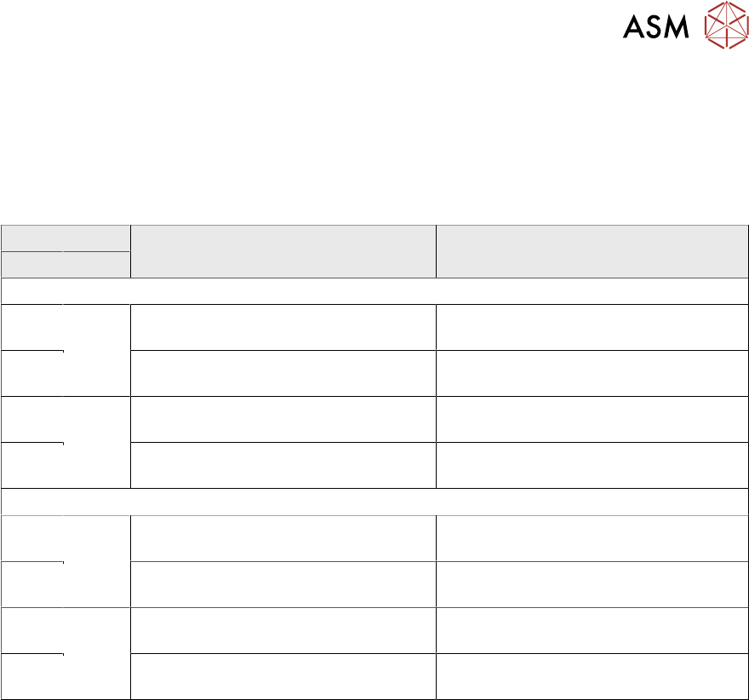This screenshot has width=749, height=700.
Task: Click the top-left gray header cell
Action: point(66,238)
